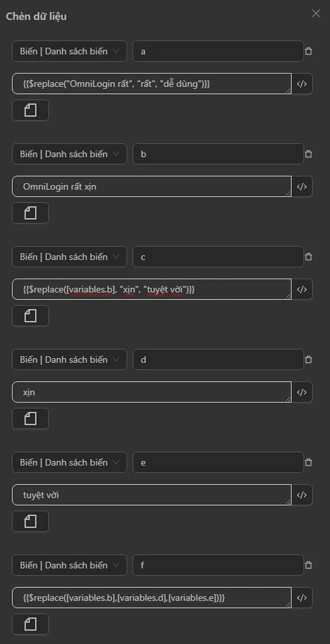Open code editor next to "tuyệt vời" value
Viewport: 330px width, 644px height.
click(302, 495)
